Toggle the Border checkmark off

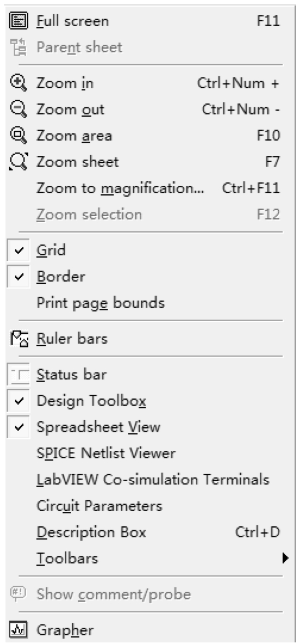[x=17, y=277]
